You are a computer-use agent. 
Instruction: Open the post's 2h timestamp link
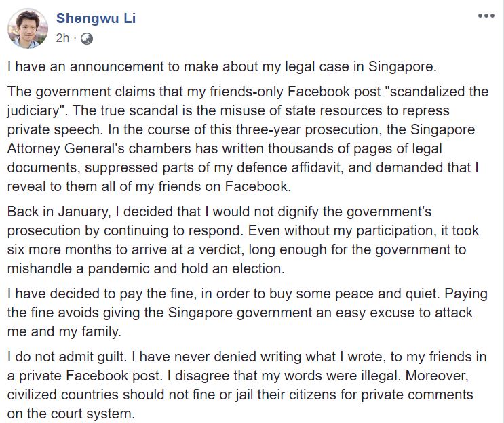[62, 39]
